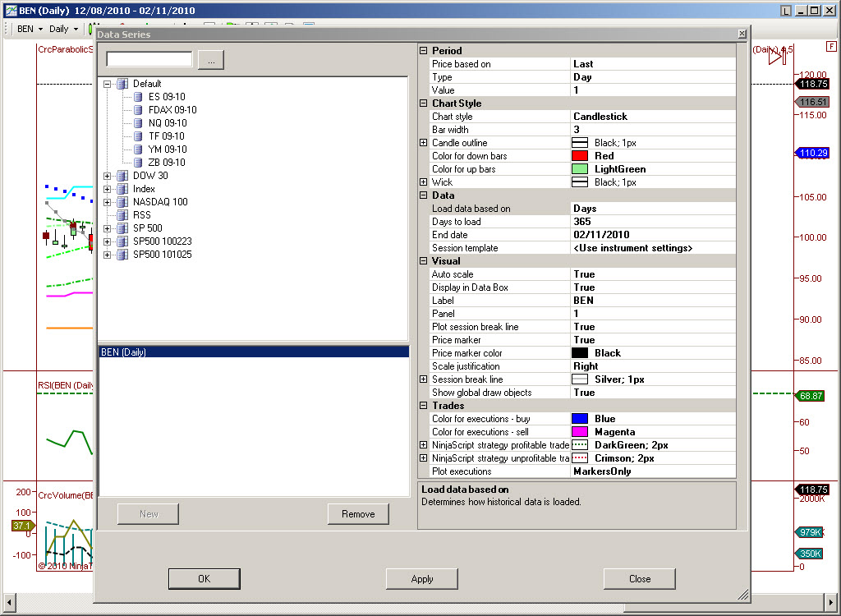Click the Days to load value 365

[x=653, y=222]
